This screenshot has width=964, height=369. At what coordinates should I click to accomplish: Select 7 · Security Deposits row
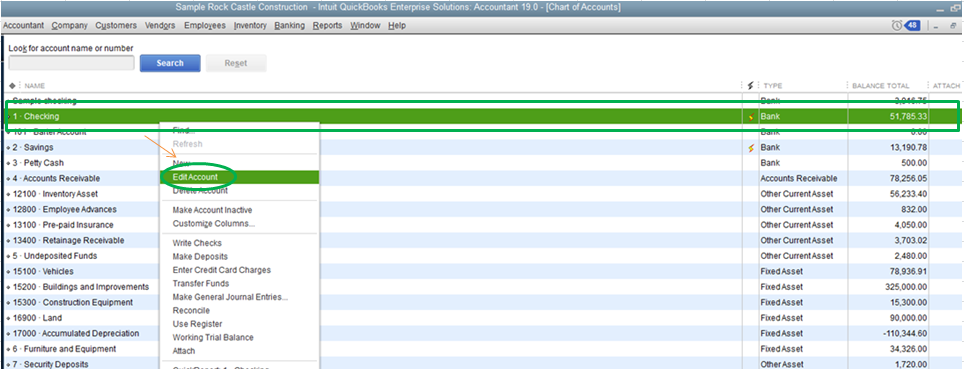click(482, 364)
